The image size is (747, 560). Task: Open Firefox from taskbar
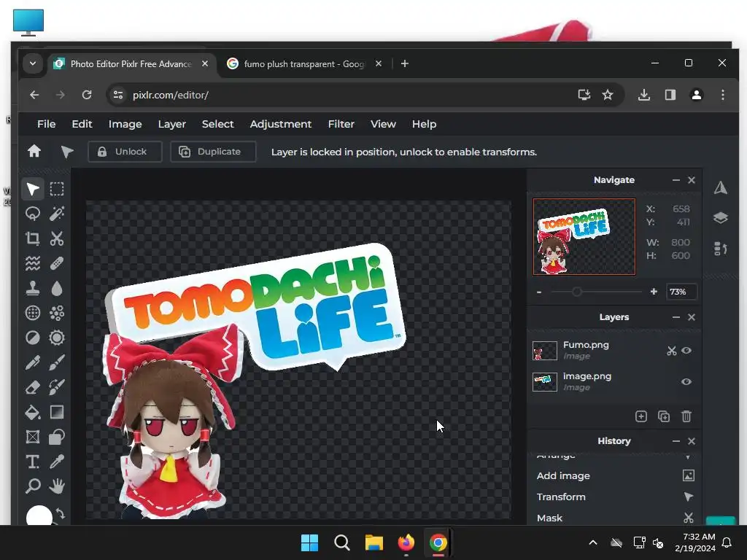point(406,542)
